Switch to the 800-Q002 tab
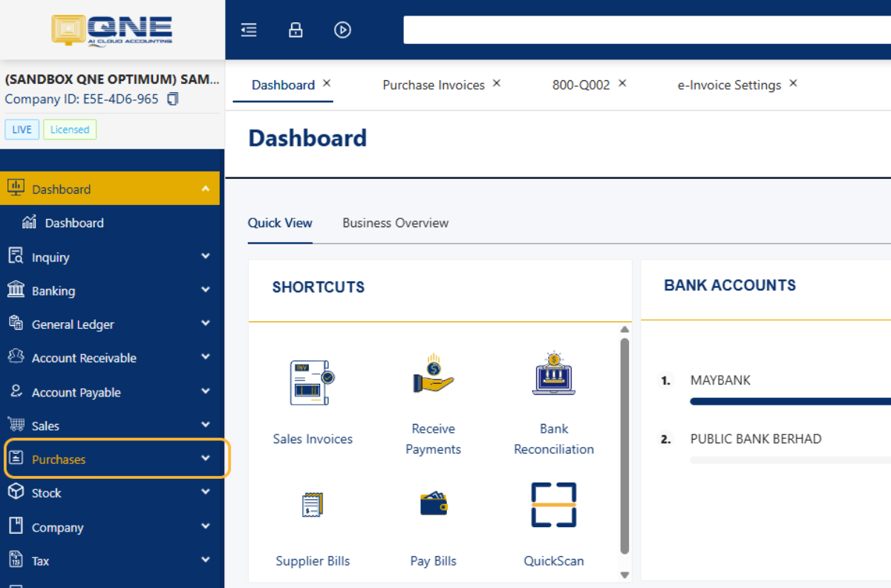Viewport: 891px width, 588px height. 581,85
